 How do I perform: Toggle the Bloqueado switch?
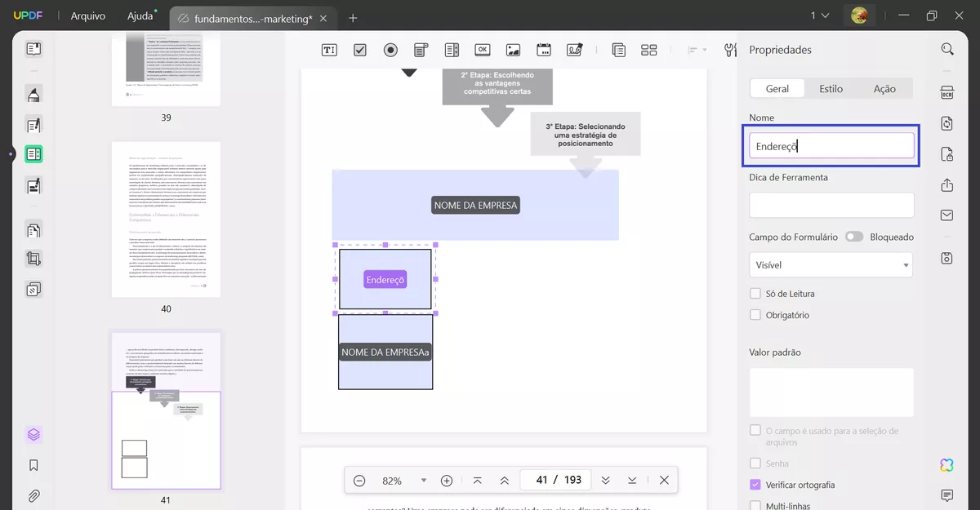[854, 237]
